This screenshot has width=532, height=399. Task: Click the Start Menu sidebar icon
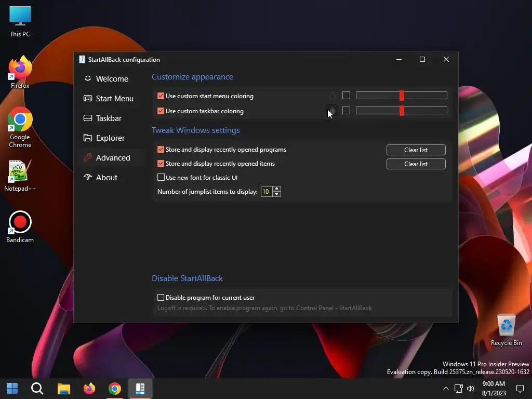87,98
